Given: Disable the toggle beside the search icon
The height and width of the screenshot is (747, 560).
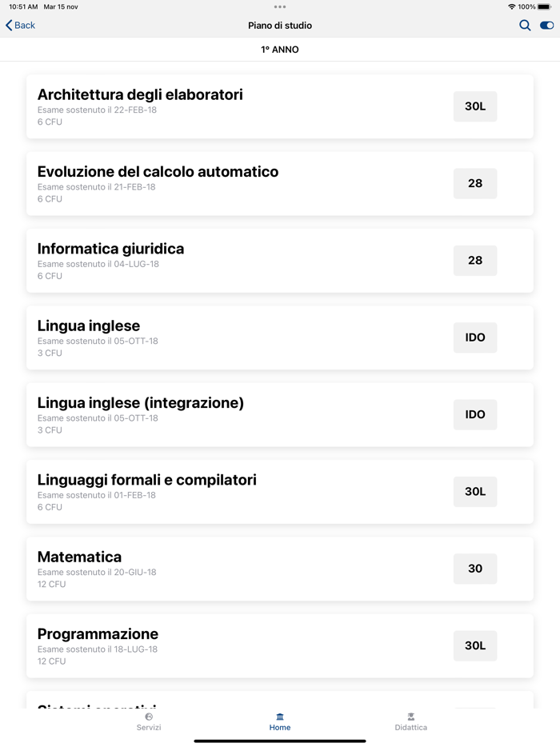Looking at the screenshot, I should tap(545, 26).
